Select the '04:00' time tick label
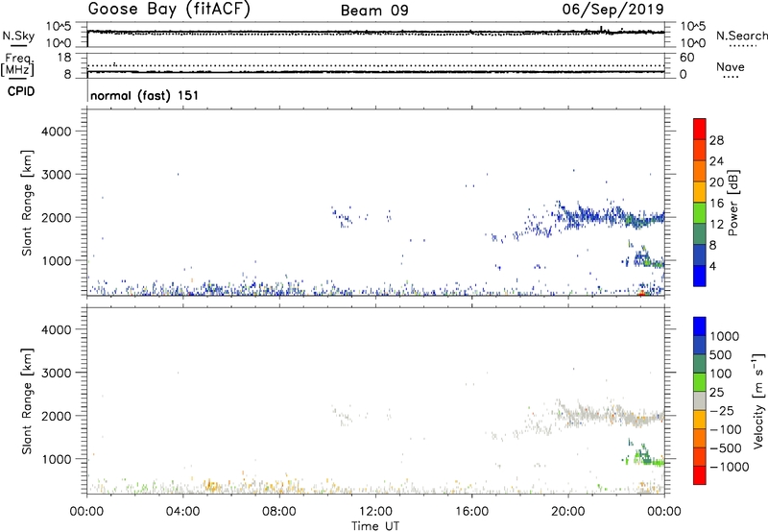The height and width of the screenshot is (532, 768). click(183, 512)
